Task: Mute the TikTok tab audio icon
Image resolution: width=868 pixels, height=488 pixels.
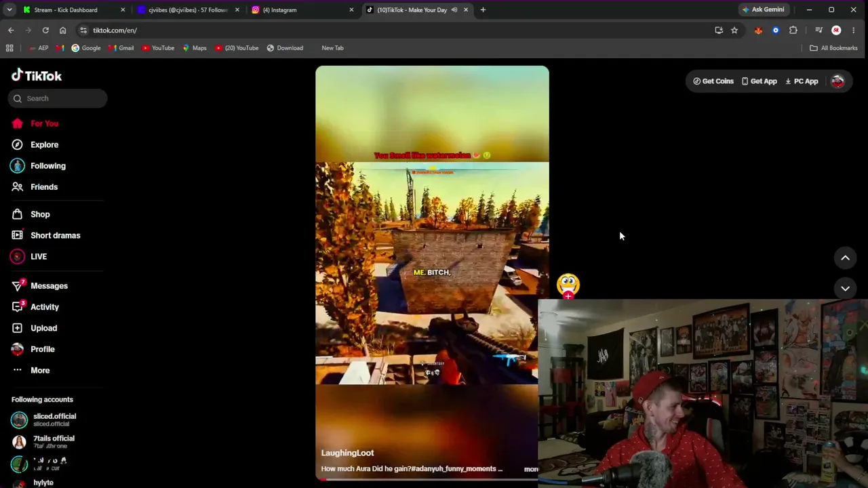Action: (454, 9)
